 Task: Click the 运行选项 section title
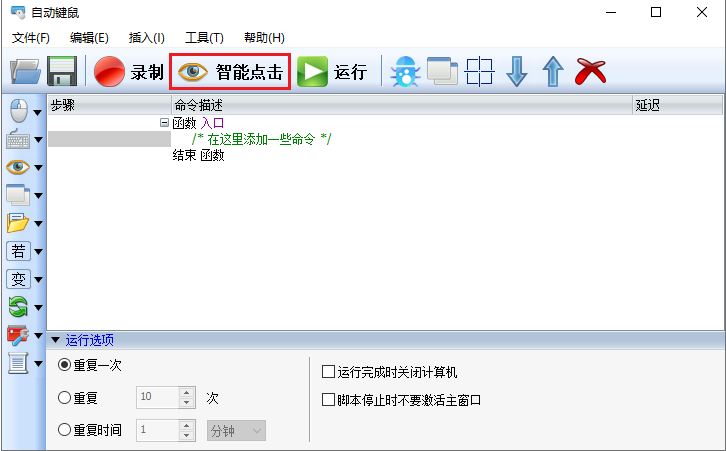89,340
